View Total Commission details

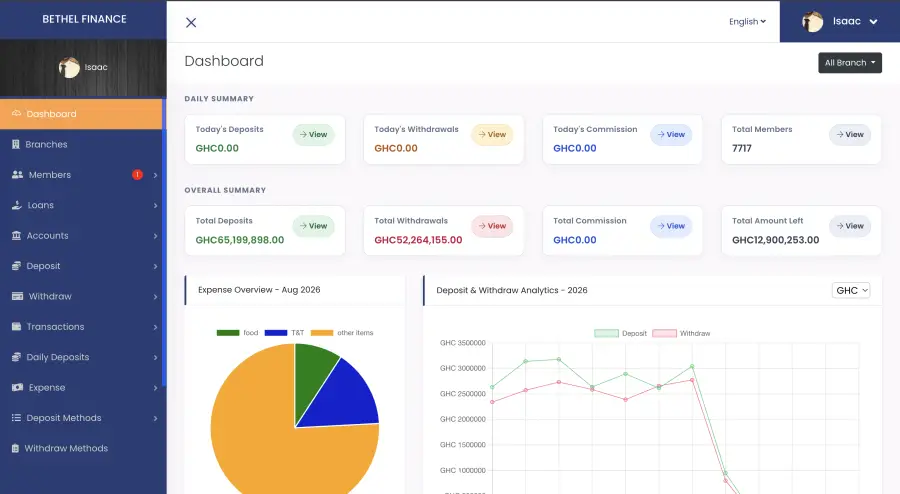(671, 226)
